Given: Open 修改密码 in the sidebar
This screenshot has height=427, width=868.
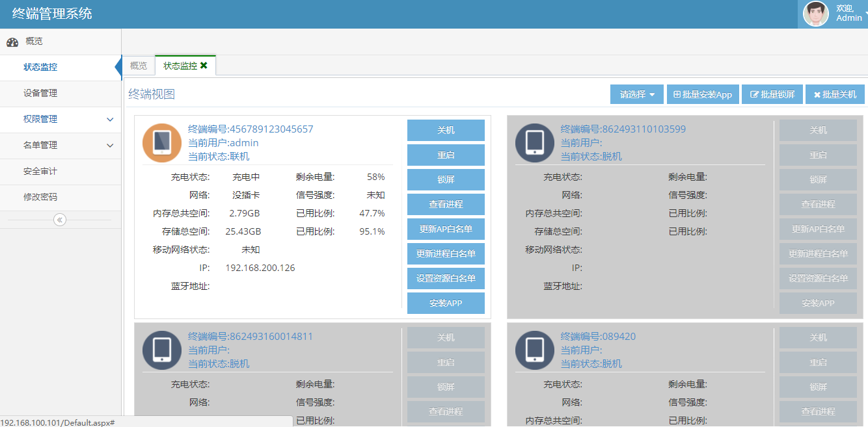Looking at the screenshot, I should click(40, 198).
